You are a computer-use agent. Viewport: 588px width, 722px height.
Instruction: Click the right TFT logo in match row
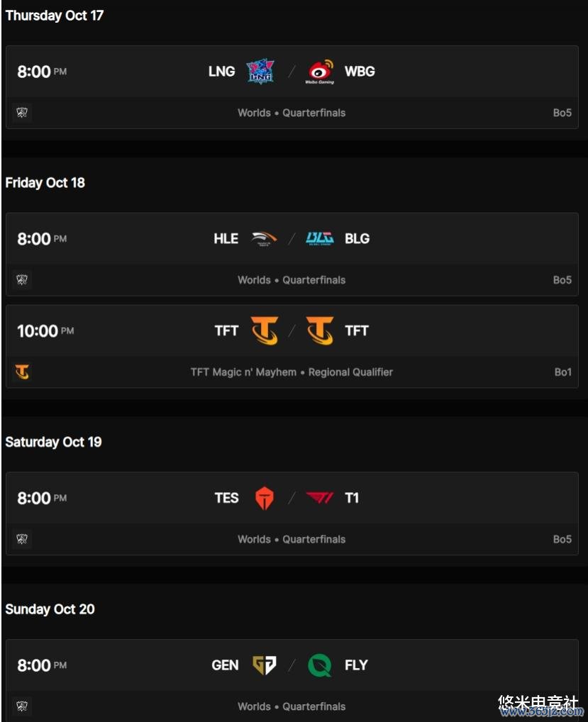click(320, 331)
